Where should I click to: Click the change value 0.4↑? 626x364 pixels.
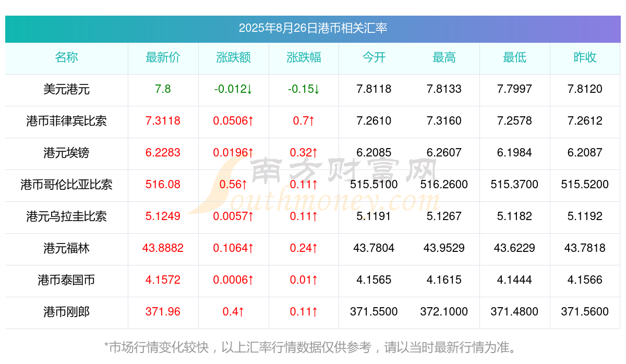[234, 312]
